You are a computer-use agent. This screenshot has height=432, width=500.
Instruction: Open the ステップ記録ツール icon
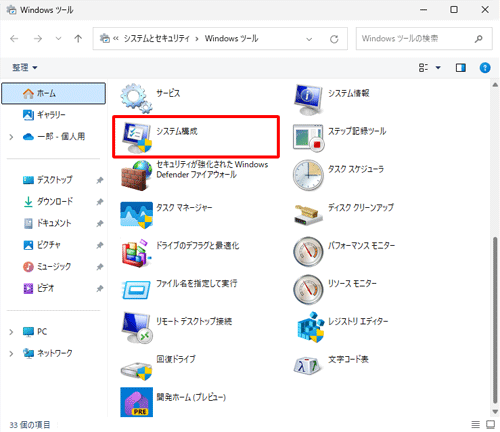308,137
